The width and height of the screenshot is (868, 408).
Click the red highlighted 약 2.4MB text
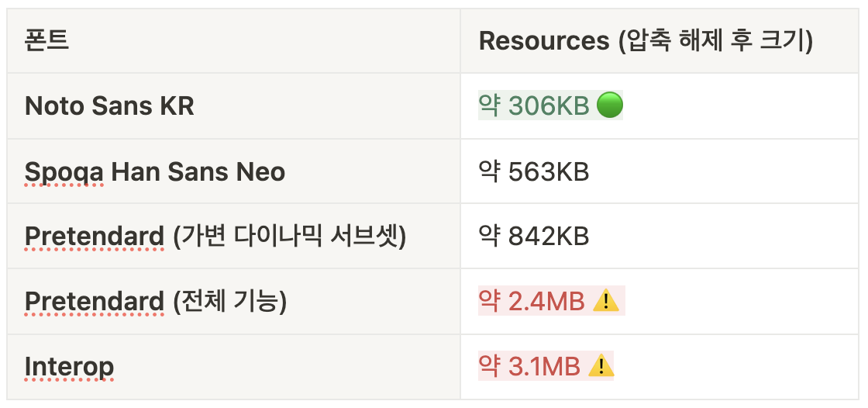(532, 301)
